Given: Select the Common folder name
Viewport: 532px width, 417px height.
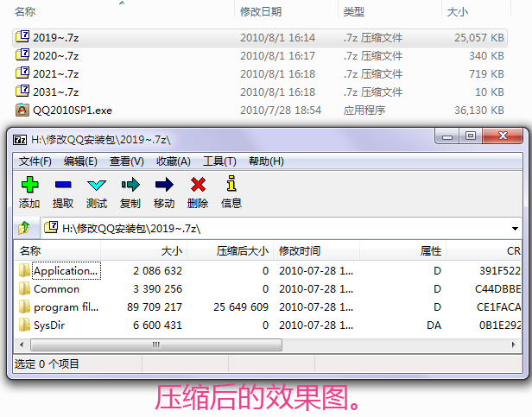Looking at the screenshot, I should (x=56, y=289).
